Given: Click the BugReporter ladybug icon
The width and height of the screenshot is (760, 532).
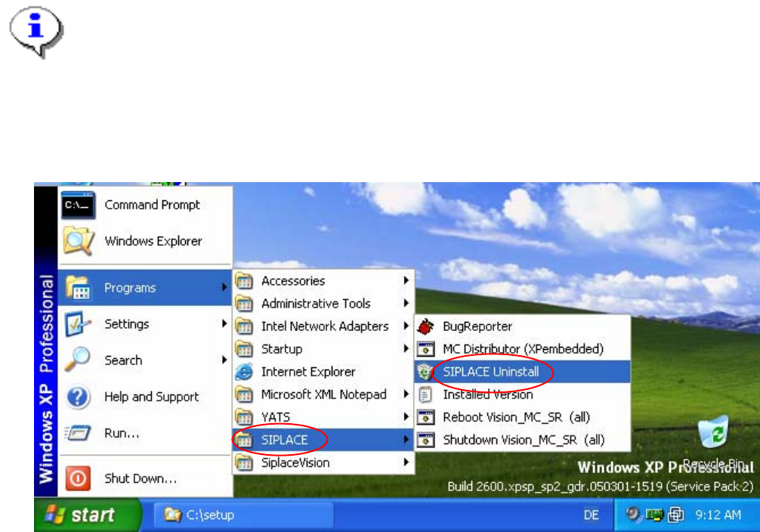Looking at the screenshot, I should (425, 326).
